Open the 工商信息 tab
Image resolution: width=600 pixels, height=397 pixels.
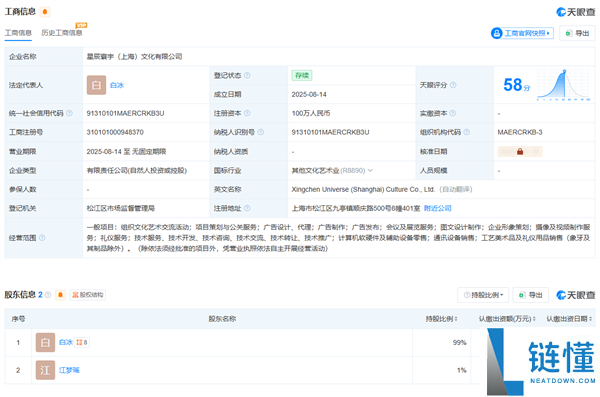tap(18, 33)
